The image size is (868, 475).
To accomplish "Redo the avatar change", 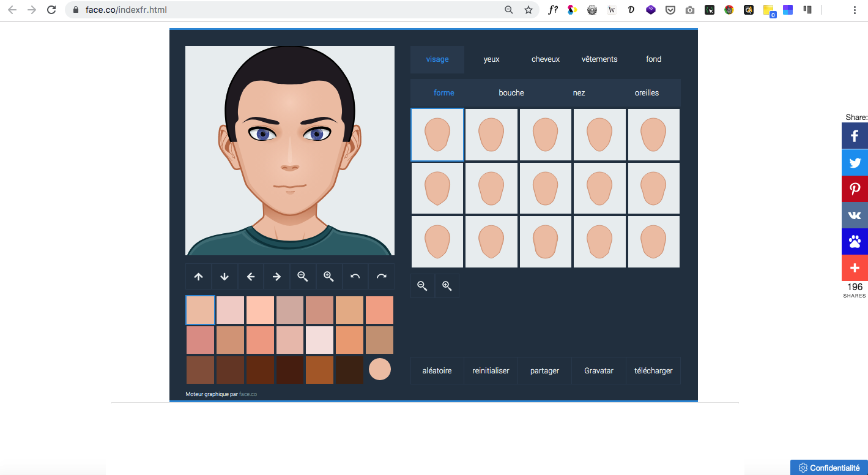I will coord(382,277).
